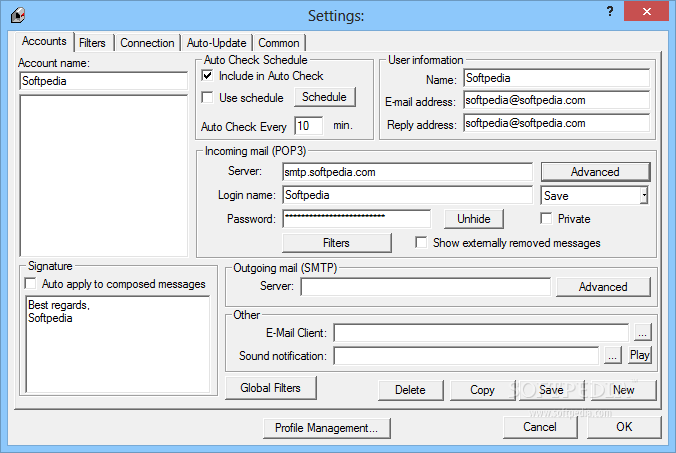Screen dimensions: 676x453
Task: Toggle Include in Auto Check checkbox
Action: 208,76
